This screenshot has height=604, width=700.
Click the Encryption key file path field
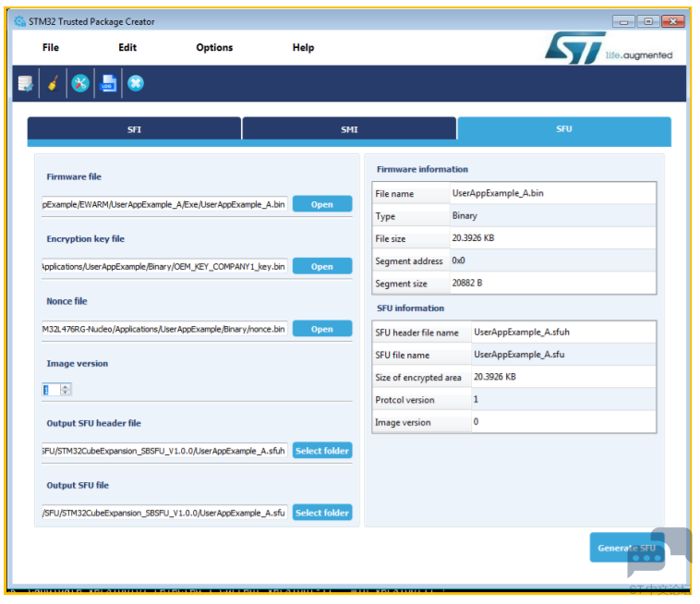point(164,267)
